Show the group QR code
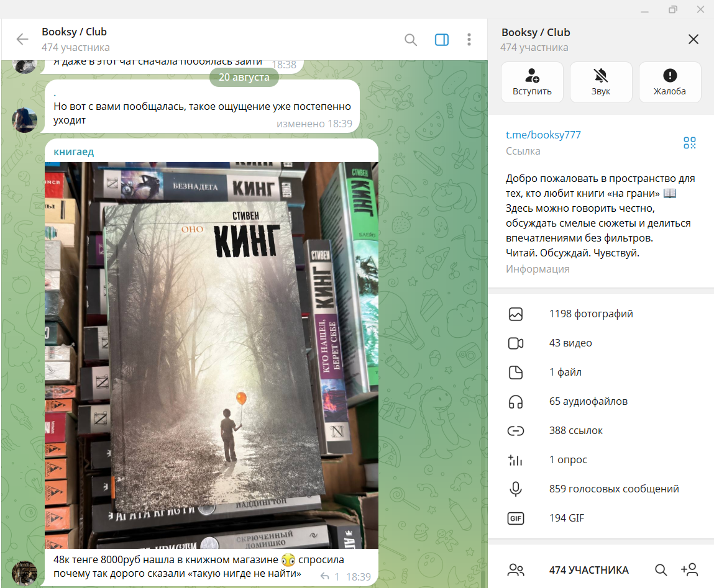 pos(689,143)
